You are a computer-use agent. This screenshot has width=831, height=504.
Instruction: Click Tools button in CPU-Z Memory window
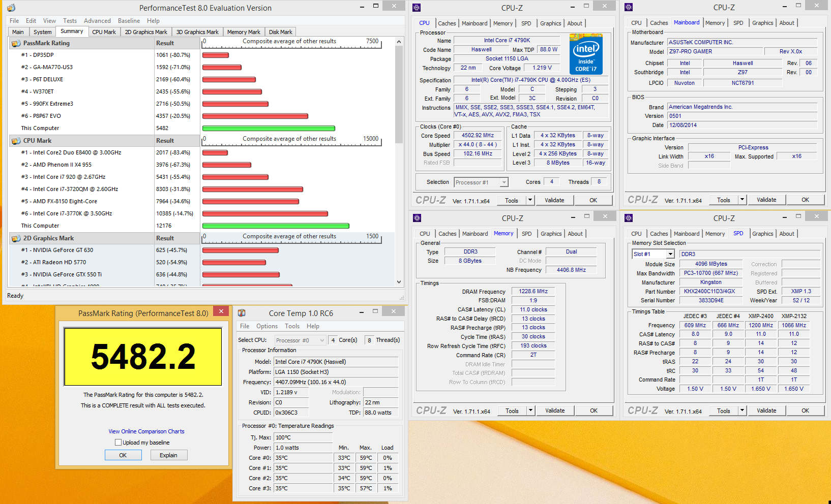point(512,411)
